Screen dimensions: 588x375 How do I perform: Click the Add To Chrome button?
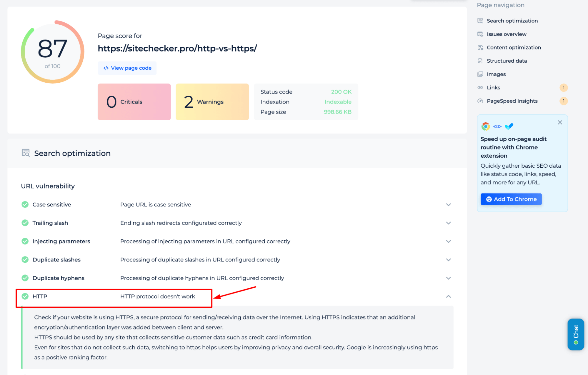511,199
